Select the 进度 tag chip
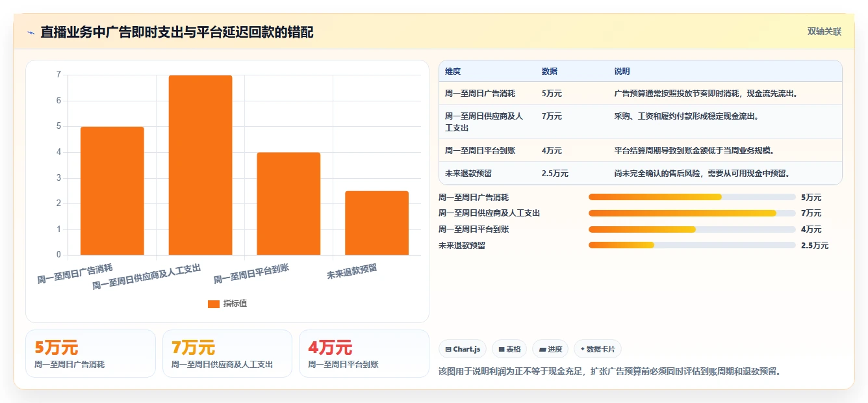This screenshot has width=868, height=403. (x=550, y=349)
